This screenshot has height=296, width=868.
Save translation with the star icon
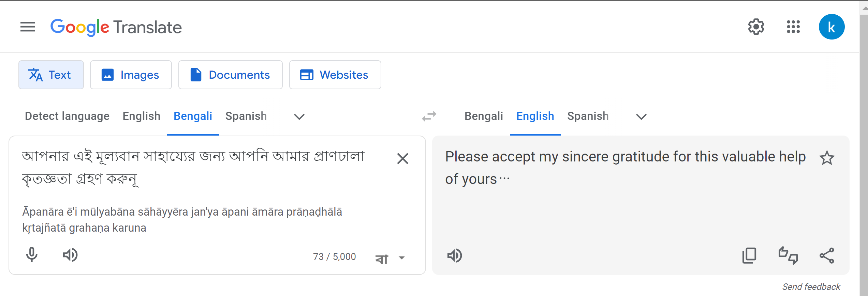[x=827, y=158]
